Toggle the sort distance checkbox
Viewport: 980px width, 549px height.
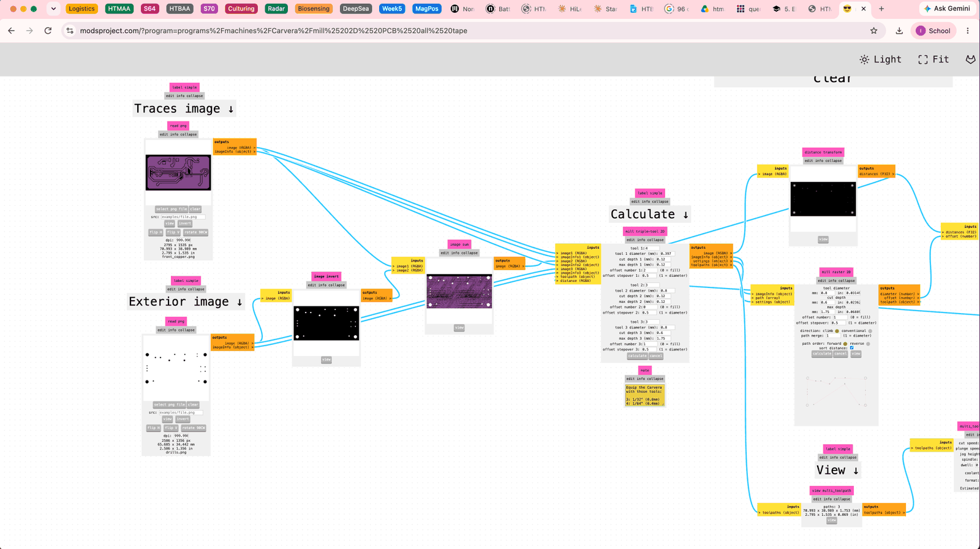(x=851, y=348)
